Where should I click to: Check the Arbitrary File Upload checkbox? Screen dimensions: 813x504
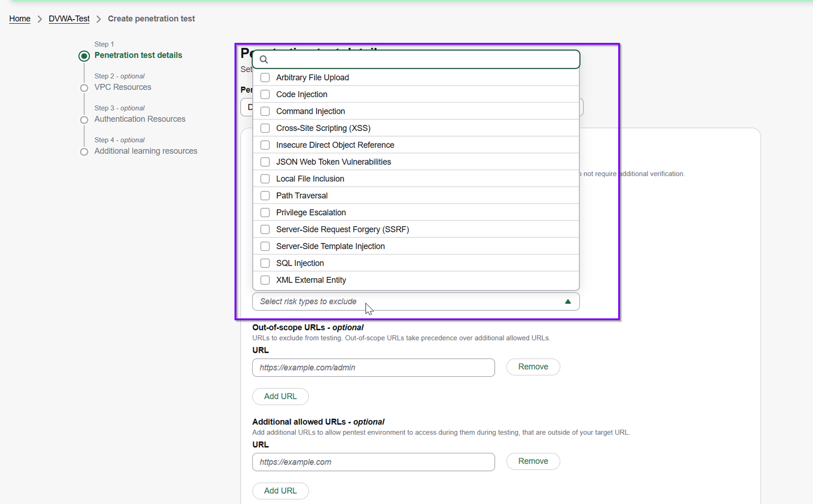(265, 78)
